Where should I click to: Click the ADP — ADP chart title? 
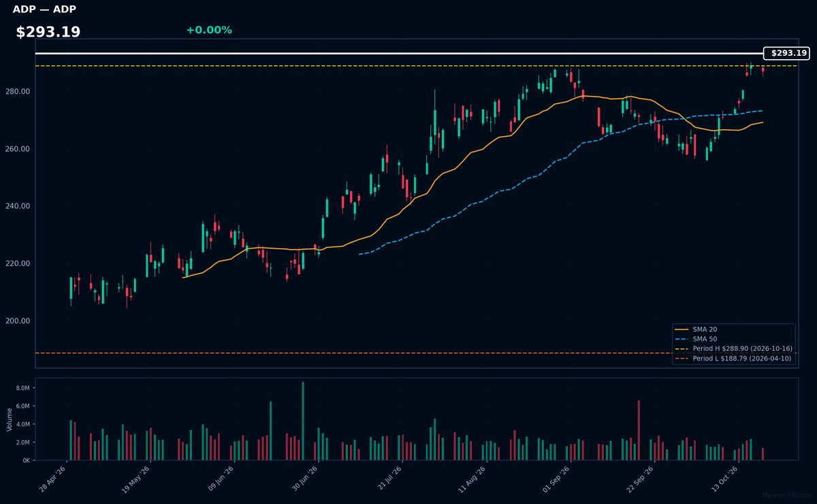44,10
